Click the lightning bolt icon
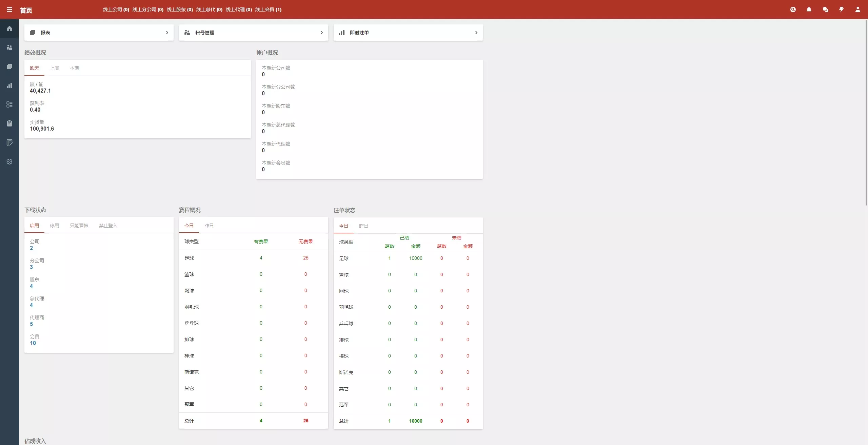868x445 pixels. (x=842, y=9)
